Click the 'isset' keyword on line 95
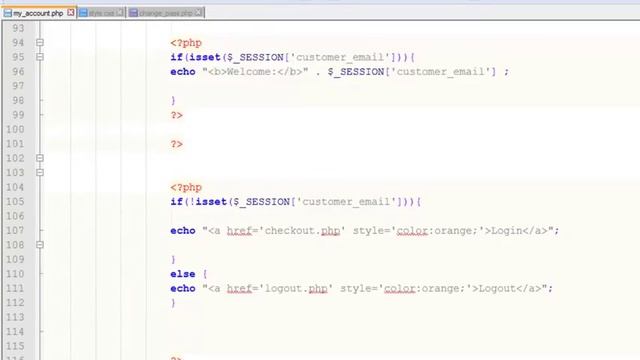 click(x=205, y=57)
